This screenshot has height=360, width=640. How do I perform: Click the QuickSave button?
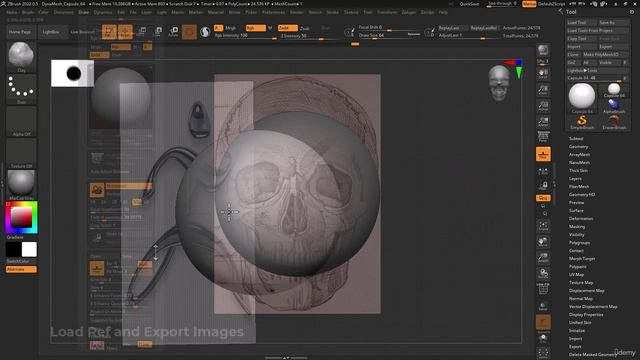(469, 4)
